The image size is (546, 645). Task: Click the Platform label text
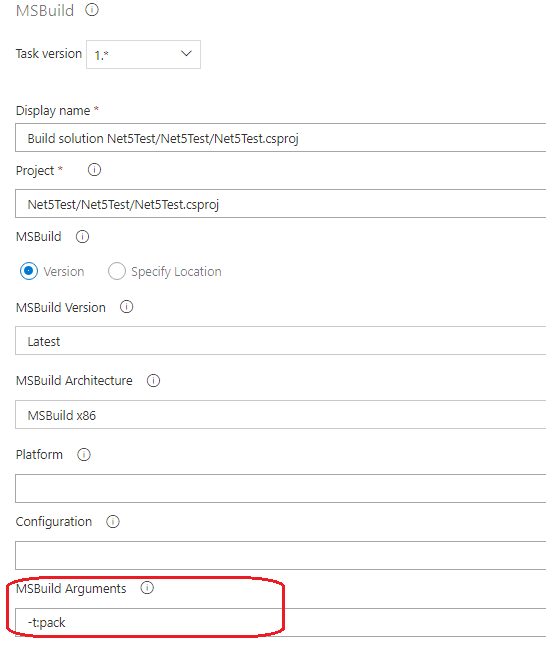(39, 455)
